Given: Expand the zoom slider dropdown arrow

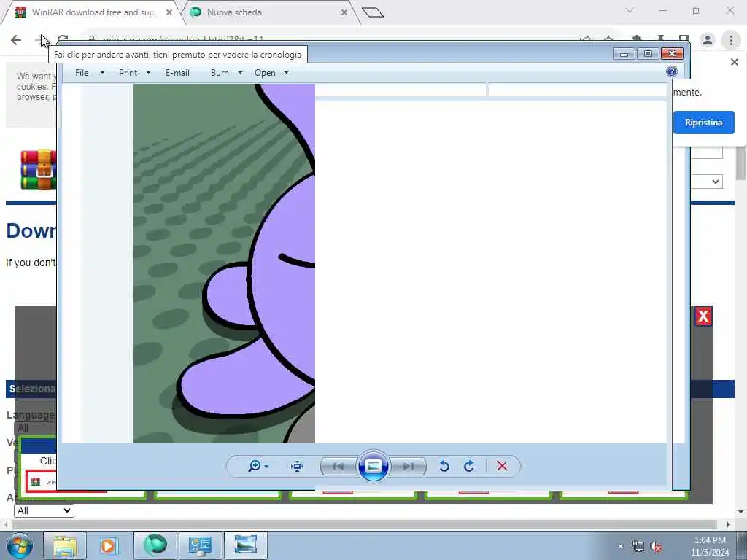Looking at the screenshot, I should point(266,467).
